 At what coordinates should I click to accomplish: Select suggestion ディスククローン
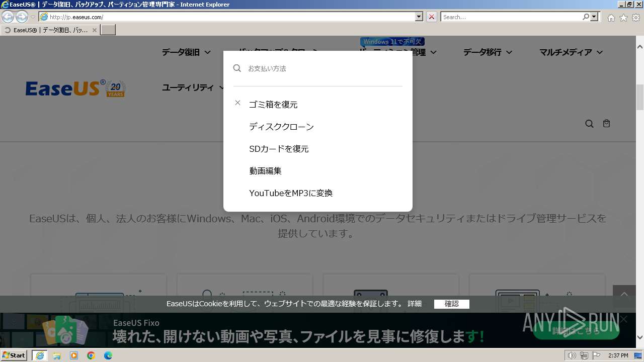click(x=281, y=127)
